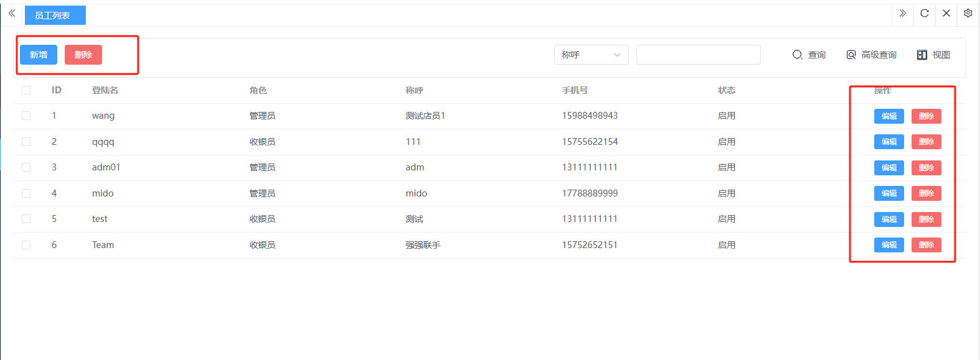Click the search keyword input field
The width and height of the screenshot is (980, 360).
click(x=698, y=55)
